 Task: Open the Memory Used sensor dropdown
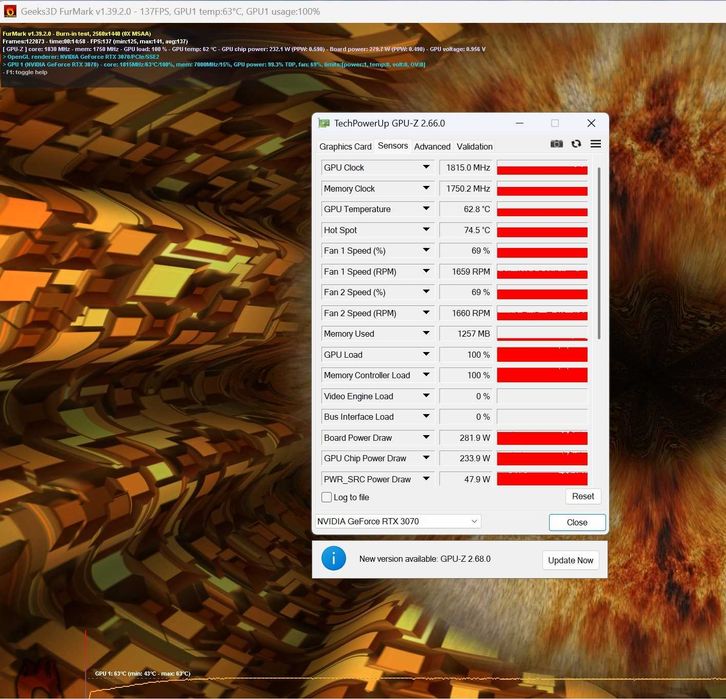tap(426, 333)
